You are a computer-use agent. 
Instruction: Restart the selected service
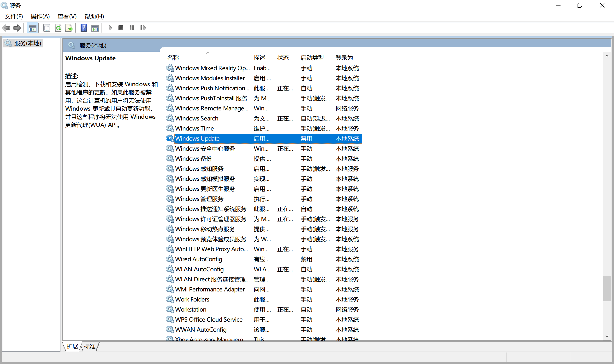pos(143,28)
